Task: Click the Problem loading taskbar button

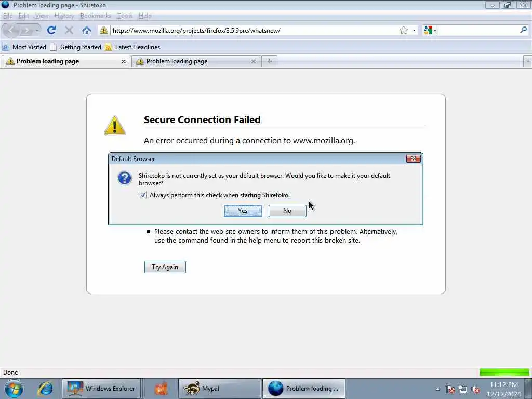Action: pos(304,389)
